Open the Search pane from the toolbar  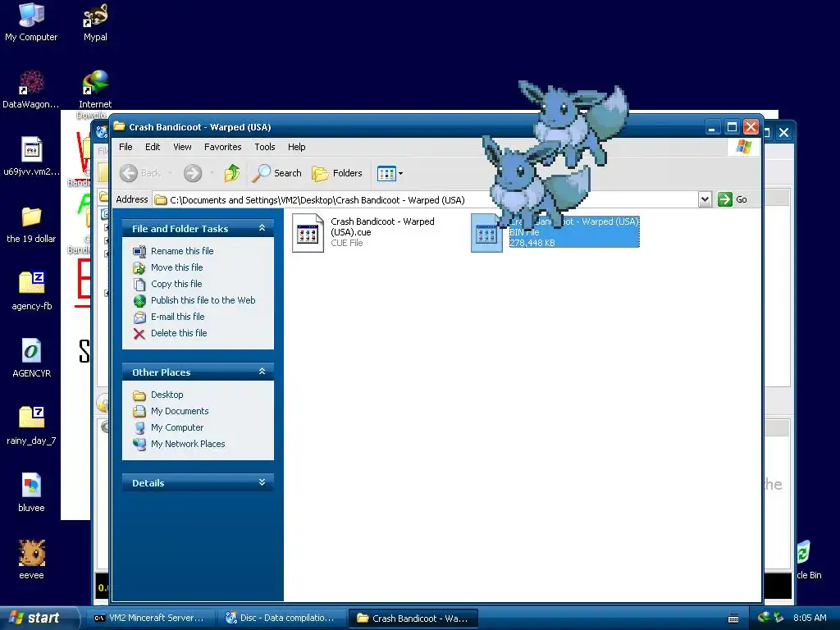tap(277, 173)
